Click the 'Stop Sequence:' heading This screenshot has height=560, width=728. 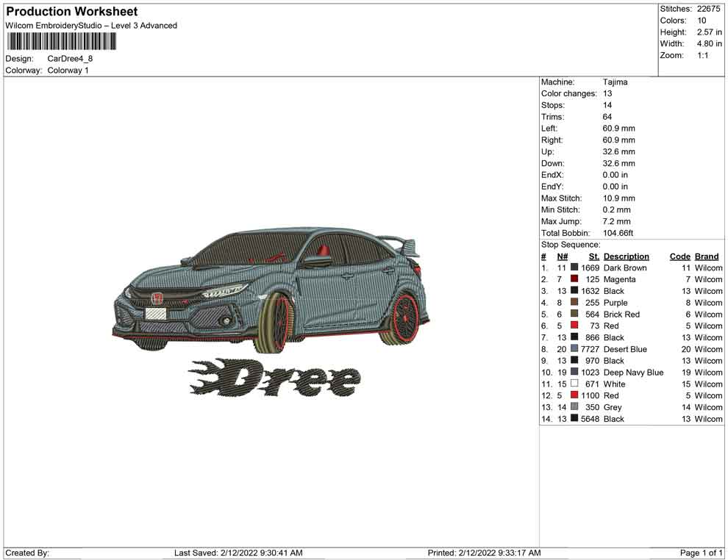(x=571, y=245)
